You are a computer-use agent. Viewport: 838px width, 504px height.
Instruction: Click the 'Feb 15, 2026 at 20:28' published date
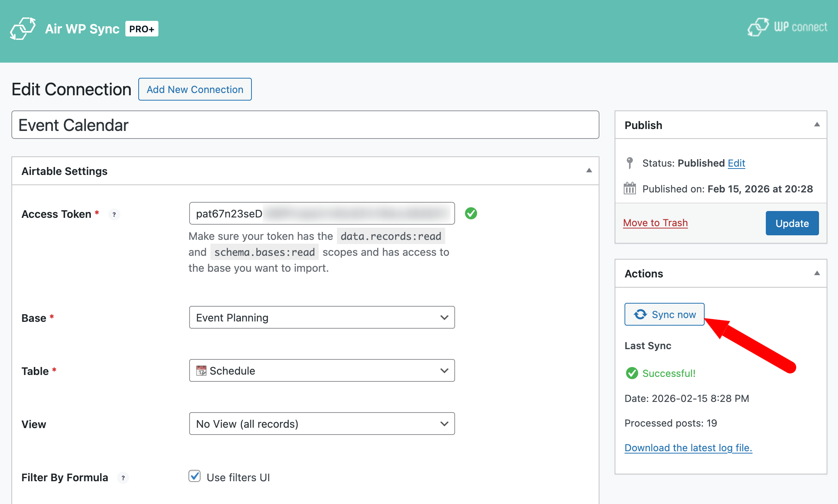pyautogui.click(x=760, y=189)
